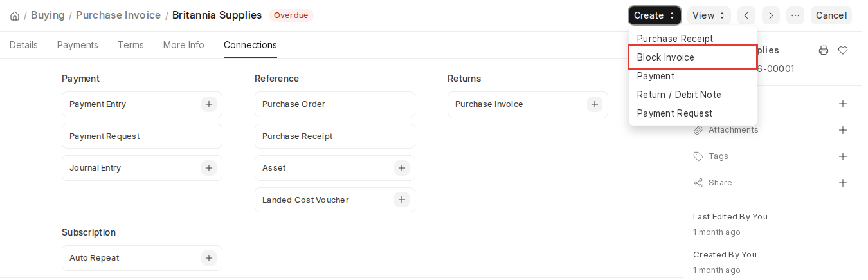Click the Share label
This screenshot has height=280, width=868.
pyautogui.click(x=720, y=183)
